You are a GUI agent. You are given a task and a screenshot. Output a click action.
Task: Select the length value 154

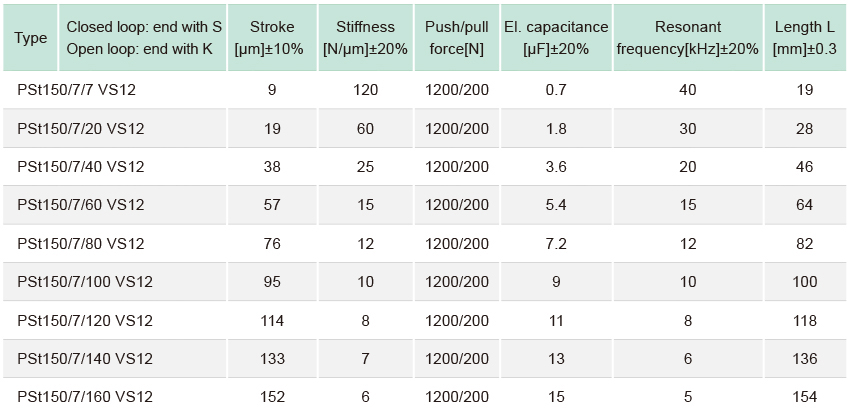point(804,397)
